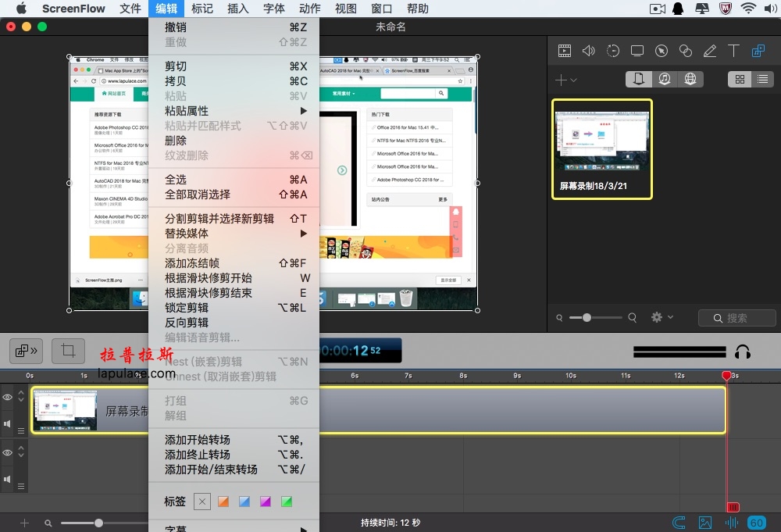
Task: Pick the orange label color swatch
Action: pyautogui.click(x=223, y=502)
